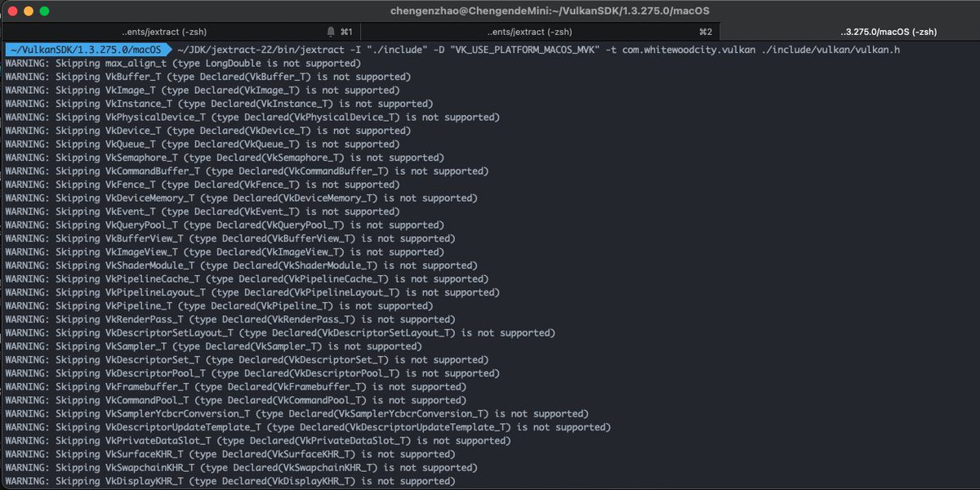Click the warning line for VkPrivateDataSlot_T

click(257, 441)
